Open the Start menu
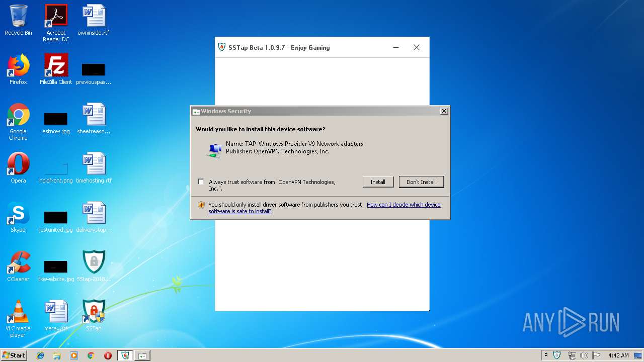644x362 pixels. (x=14, y=355)
